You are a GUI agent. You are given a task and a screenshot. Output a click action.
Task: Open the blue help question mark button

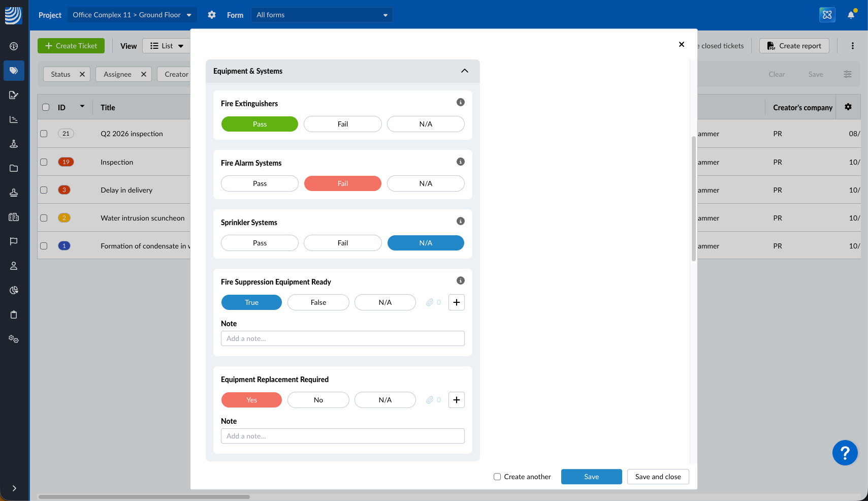[845, 452]
